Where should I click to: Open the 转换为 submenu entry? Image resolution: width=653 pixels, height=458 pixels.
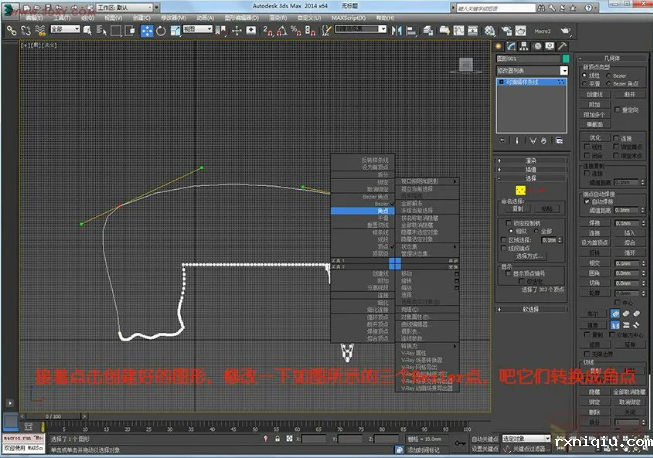(427, 346)
